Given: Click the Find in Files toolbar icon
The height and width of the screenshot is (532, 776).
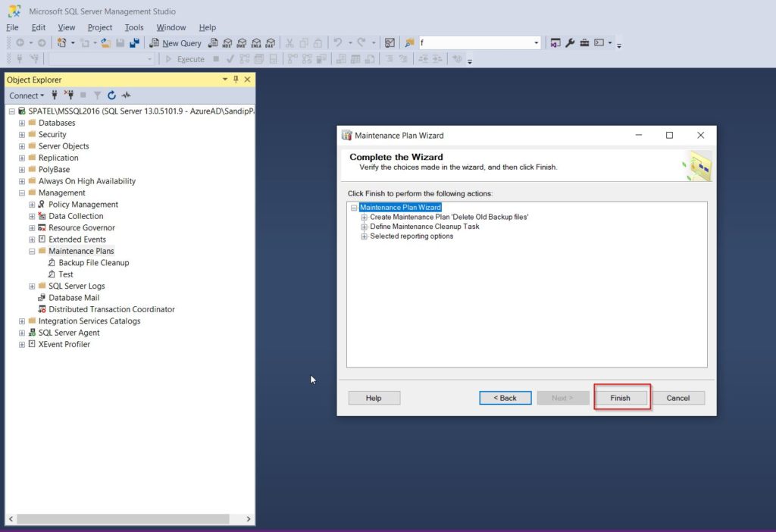Looking at the screenshot, I should point(409,43).
